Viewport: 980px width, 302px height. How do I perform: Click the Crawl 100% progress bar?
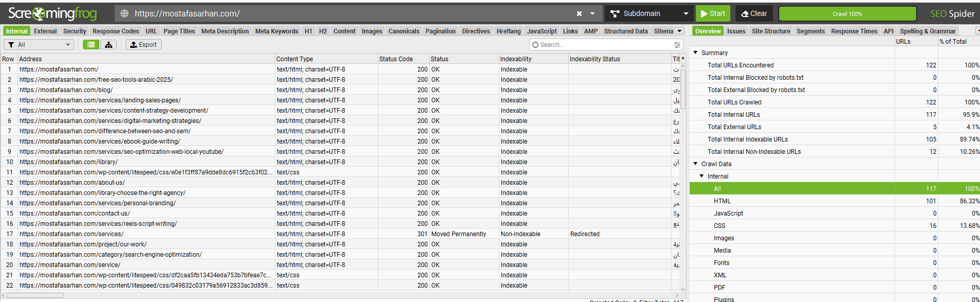pos(847,14)
